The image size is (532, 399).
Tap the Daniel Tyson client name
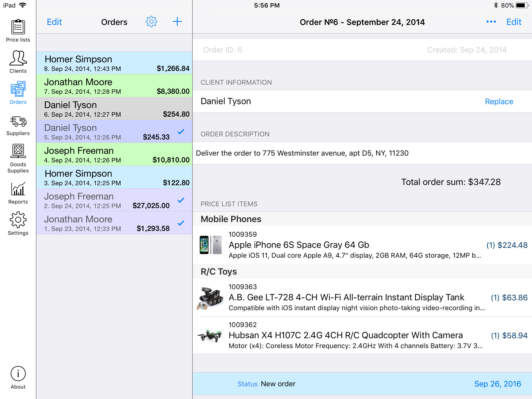tap(226, 101)
